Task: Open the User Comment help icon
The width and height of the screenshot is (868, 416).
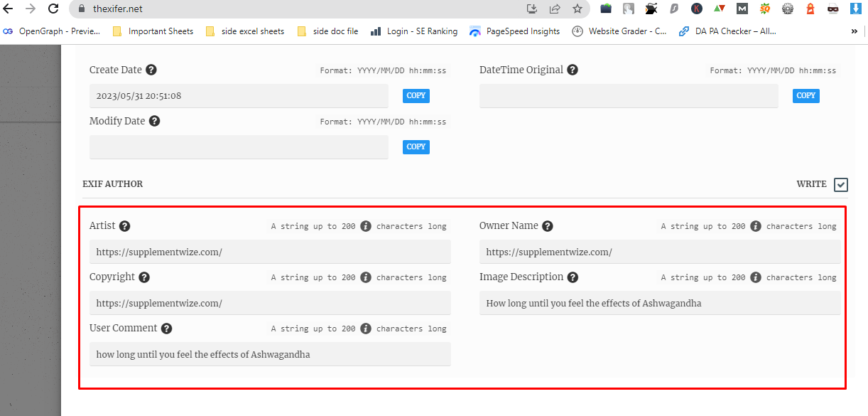Action: 166,329
